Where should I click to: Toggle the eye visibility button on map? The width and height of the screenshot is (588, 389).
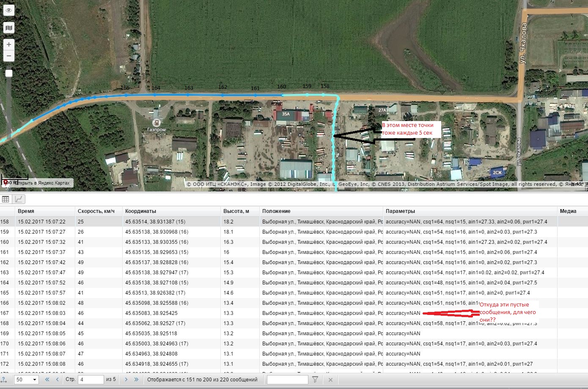tap(8, 11)
